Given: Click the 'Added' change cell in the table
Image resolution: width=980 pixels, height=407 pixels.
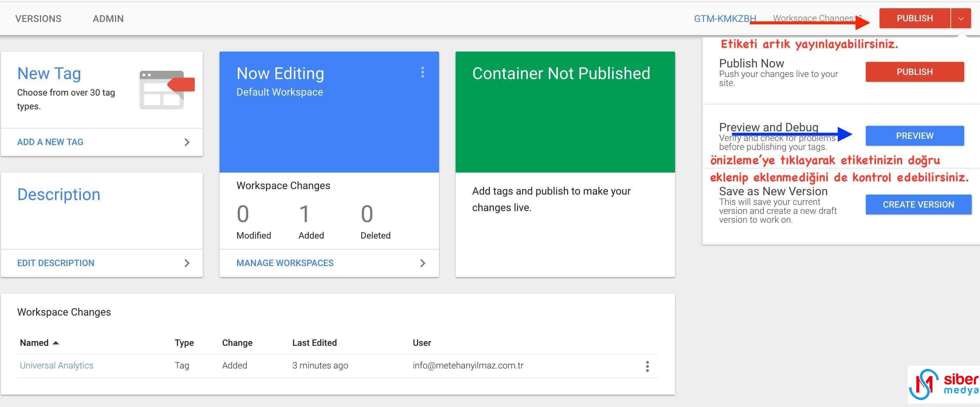Looking at the screenshot, I should [234, 365].
